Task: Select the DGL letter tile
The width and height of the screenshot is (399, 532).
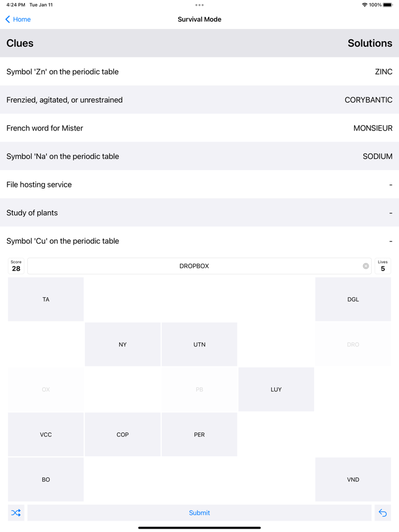Action: [x=353, y=299]
